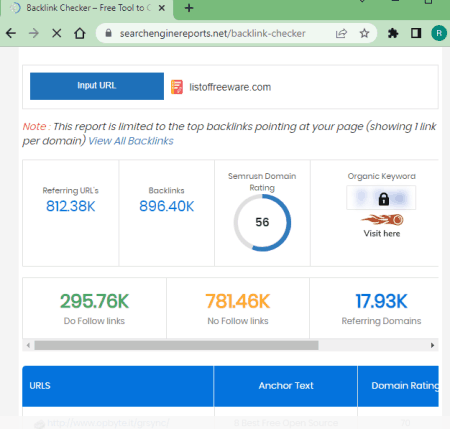Click the Domain Rating column header
Image resolution: width=450 pixels, height=429 pixels.
click(398, 386)
